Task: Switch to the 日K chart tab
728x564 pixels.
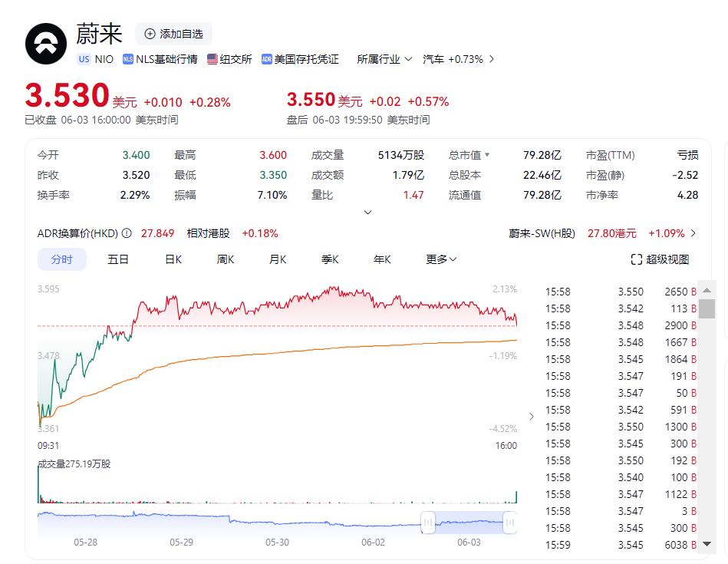Action: (x=173, y=259)
